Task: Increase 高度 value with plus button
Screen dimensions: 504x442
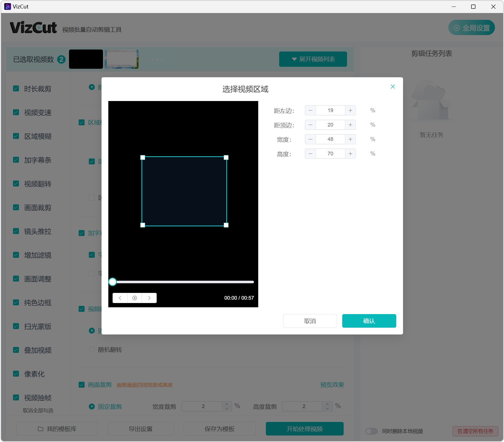Action: 350,154
